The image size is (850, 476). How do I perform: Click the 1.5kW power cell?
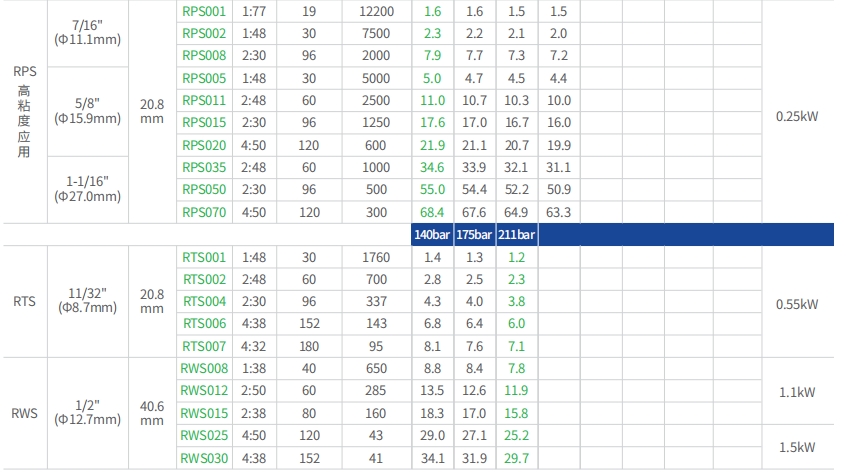coord(797,448)
